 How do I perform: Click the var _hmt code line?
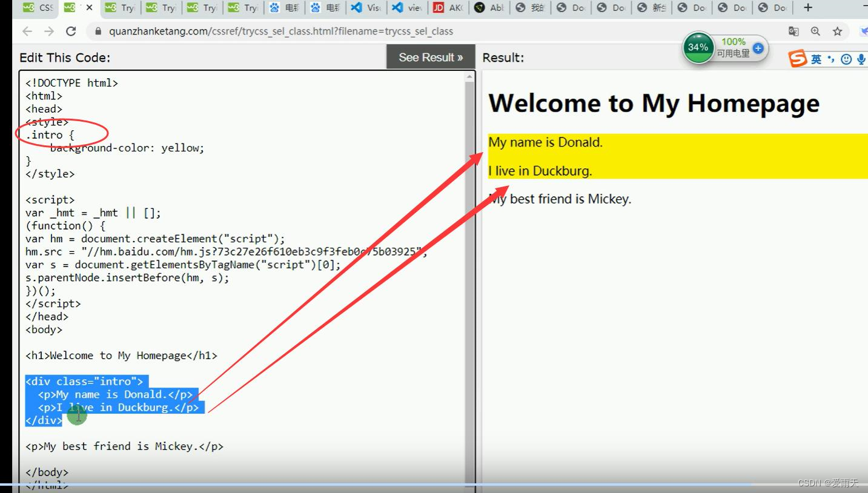pyautogui.click(x=93, y=213)
